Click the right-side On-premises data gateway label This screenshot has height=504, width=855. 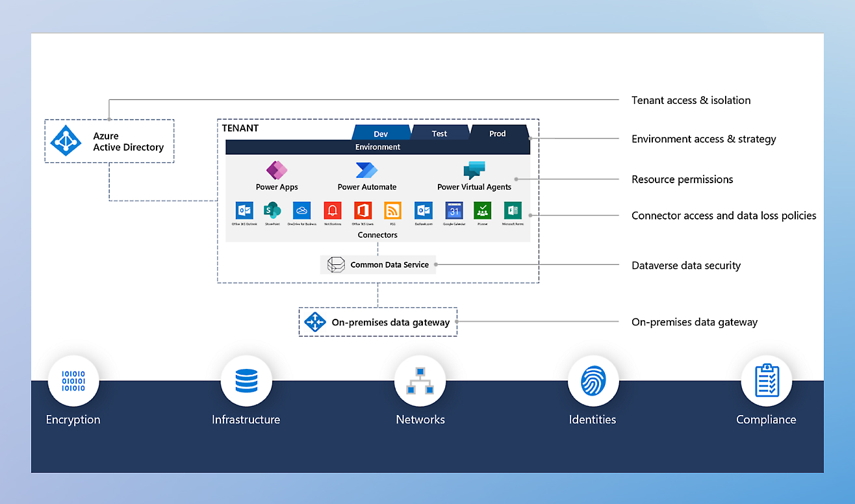(x=695, y=322)
